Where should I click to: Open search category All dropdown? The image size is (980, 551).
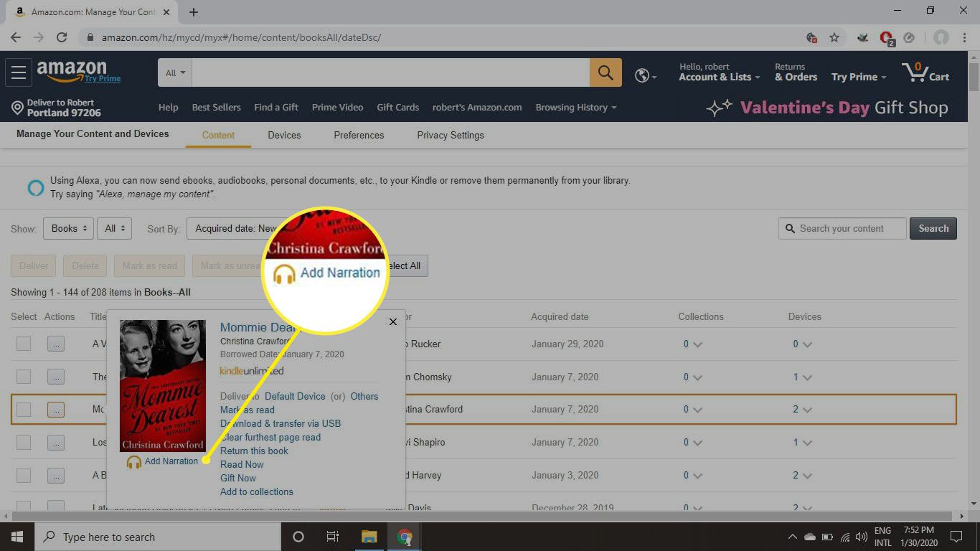175,72
